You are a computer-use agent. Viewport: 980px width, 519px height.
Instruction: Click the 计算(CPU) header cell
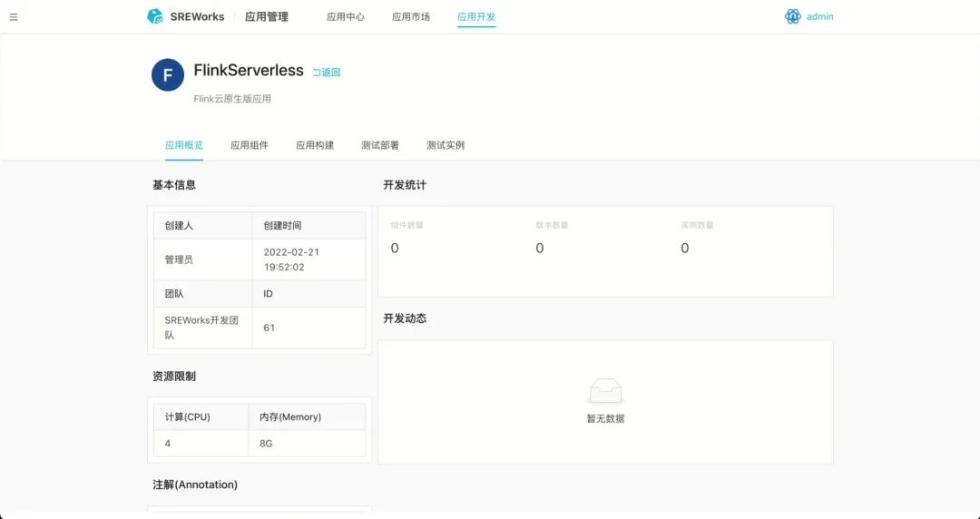pyautogui.click(x=201, y=417)
